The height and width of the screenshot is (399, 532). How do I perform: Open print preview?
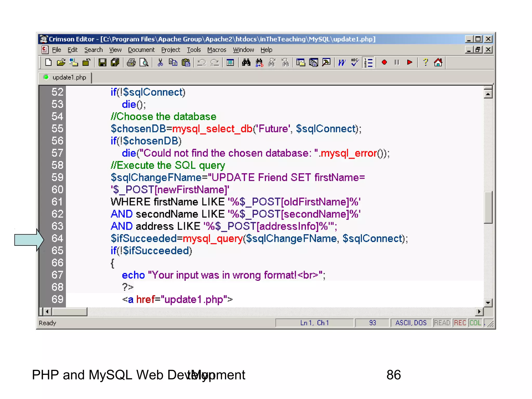pos(144,63)
